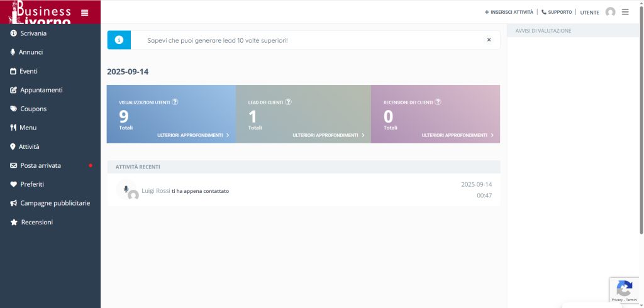Click the reCAPTCHA badge icon

point(624,289)
